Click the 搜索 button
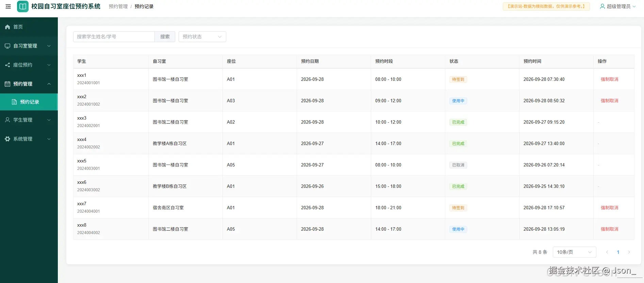Viewport: 644px width, 283px height. [165, 37]
